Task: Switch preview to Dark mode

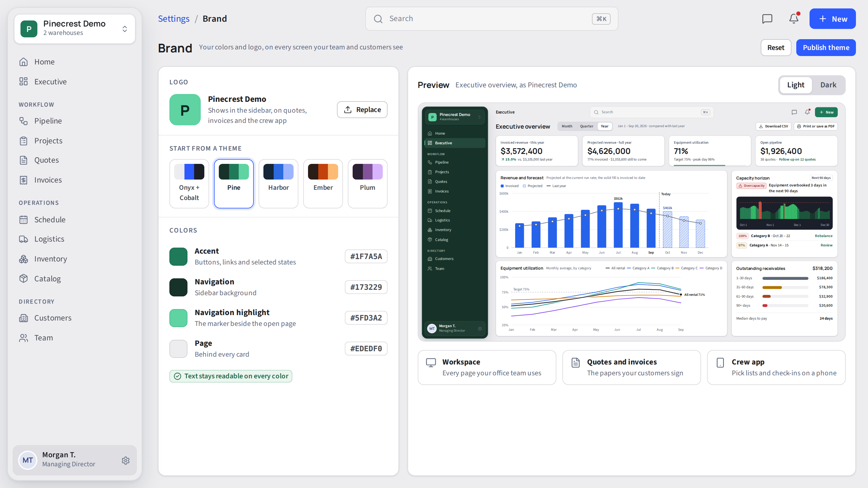Action: click(828, 85)
